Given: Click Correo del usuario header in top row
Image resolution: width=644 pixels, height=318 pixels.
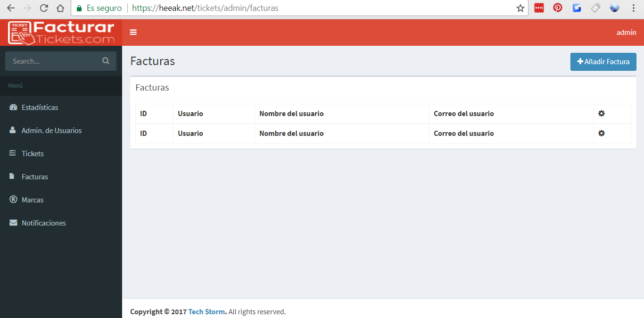Looking at the screenshot, I should [x=464, y=113].
